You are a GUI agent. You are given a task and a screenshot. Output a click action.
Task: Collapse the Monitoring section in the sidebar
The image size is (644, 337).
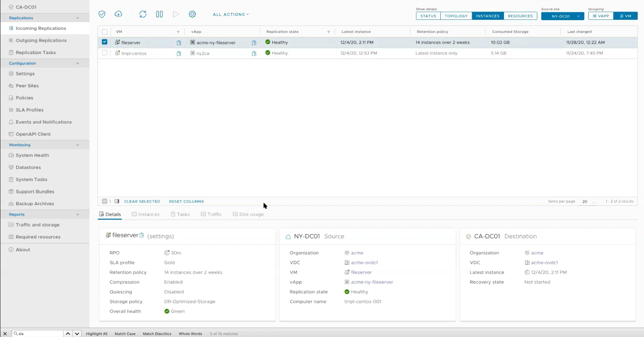[x=78, y=145]
